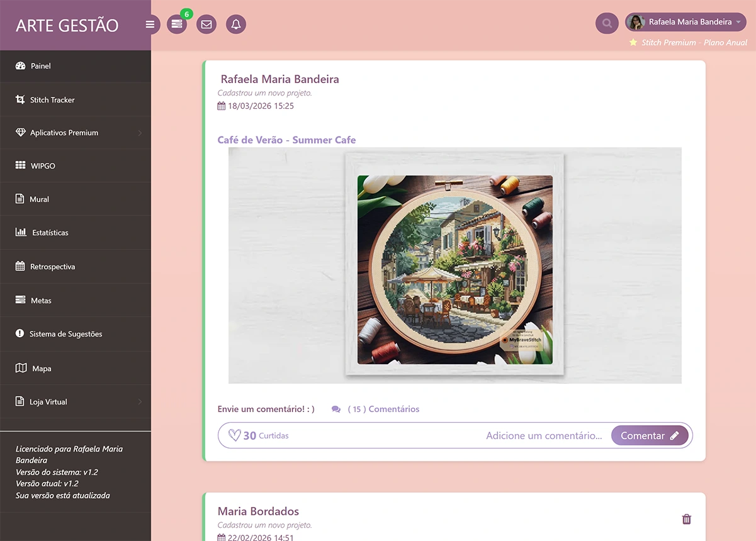Delete Maria Bordados post with trash icon

[687, 519]
